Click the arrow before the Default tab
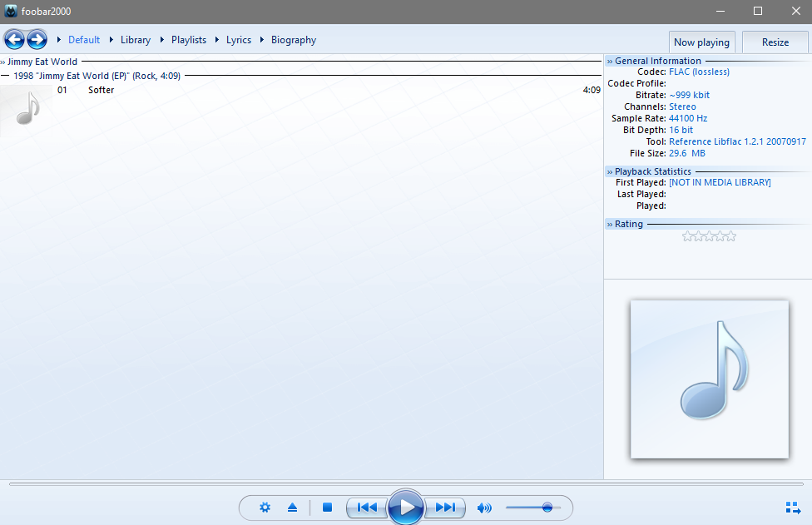Viewport: 812px width, 525px height. 59,39
